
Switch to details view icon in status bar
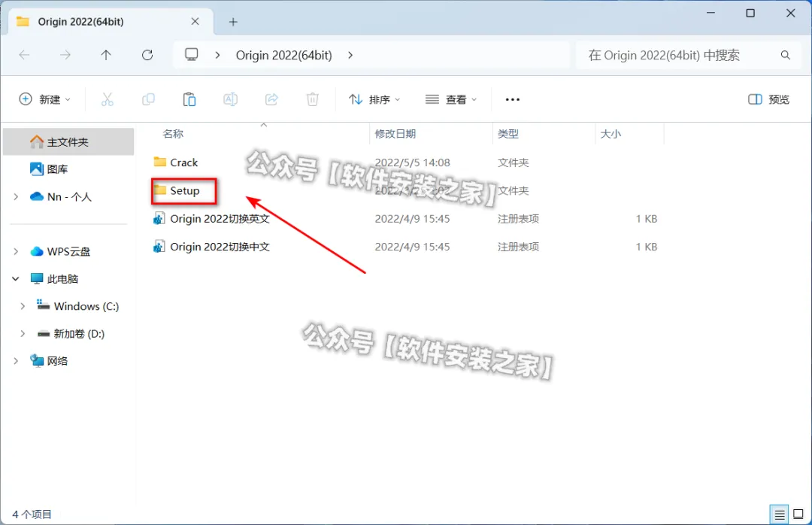780,514
